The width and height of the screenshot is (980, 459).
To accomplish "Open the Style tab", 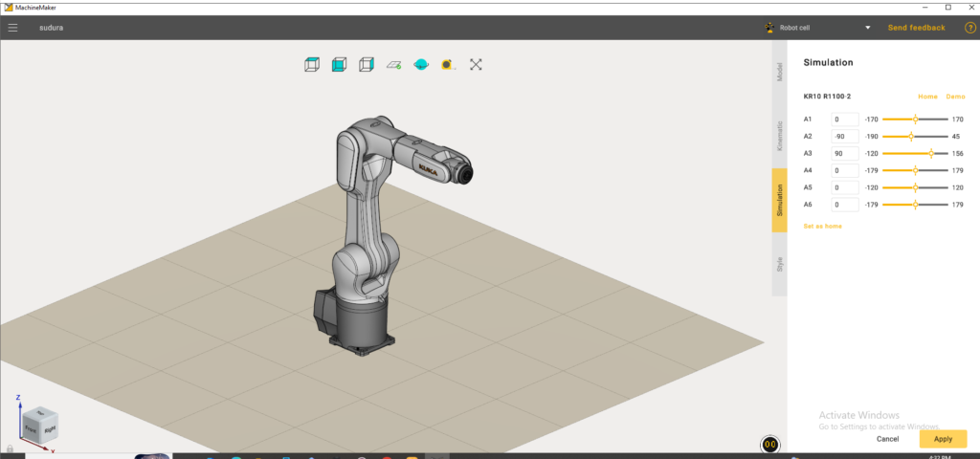I will [779, 264].
